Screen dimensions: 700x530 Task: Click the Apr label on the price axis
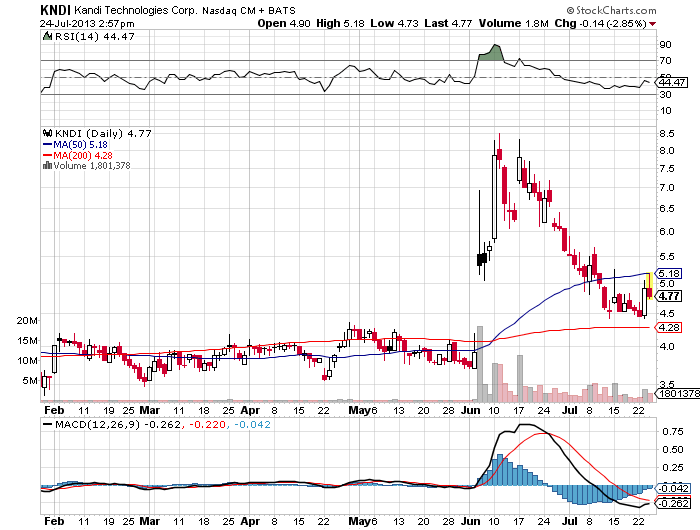pyautogui.click(x=250, y=410)
